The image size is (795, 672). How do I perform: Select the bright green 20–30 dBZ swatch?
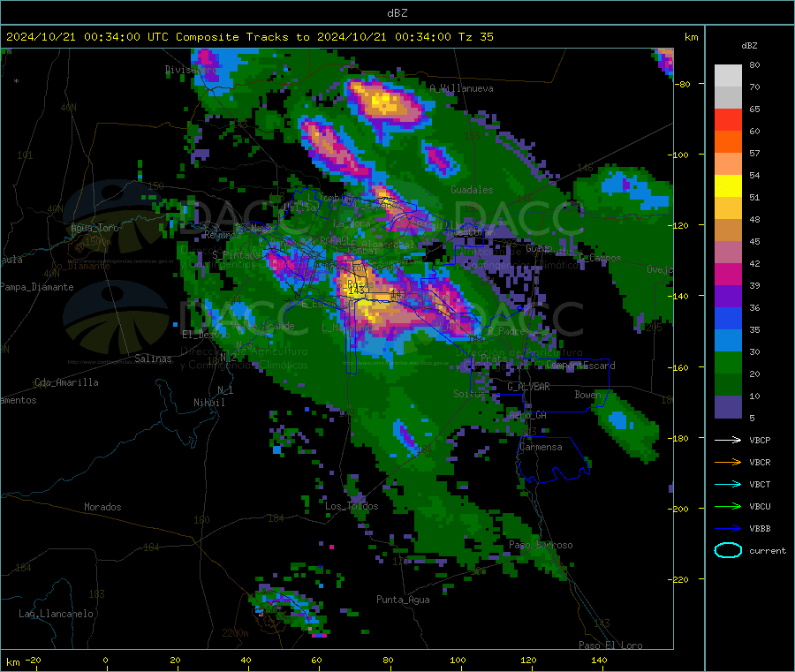tap(728, 362)
